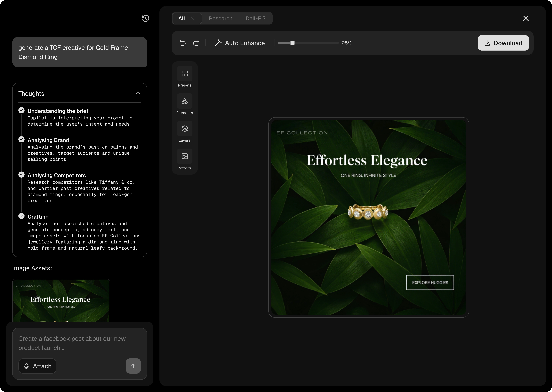The height and width of the screenshot is (392, 552).
Task: Click the zoom slider handle
Action: point(292,43)
